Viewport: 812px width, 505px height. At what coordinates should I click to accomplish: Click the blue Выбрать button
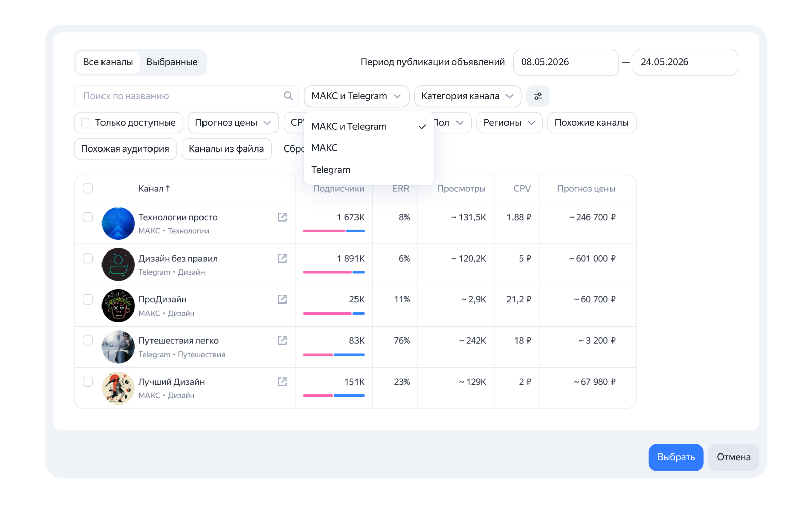click(x=676, y=457)
